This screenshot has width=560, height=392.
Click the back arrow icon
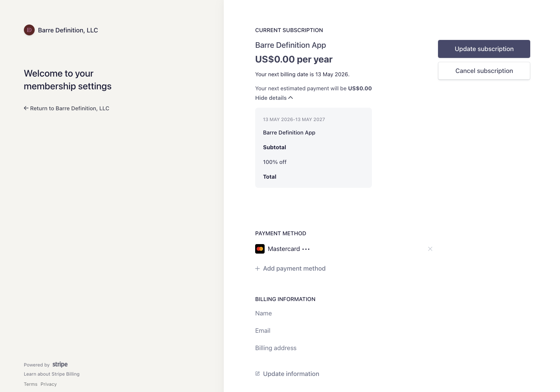pyautogui.click(x=26, y=108)
